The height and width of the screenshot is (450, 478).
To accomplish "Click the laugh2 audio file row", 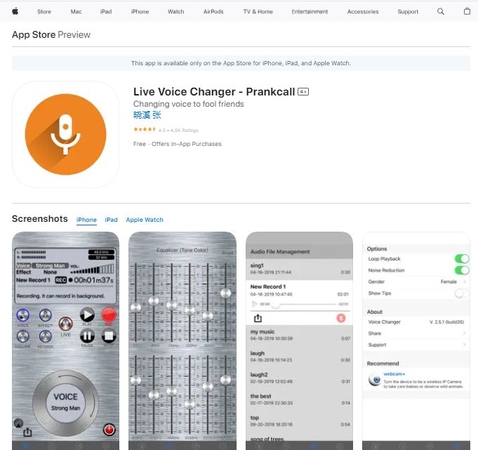I will (299, 378).
